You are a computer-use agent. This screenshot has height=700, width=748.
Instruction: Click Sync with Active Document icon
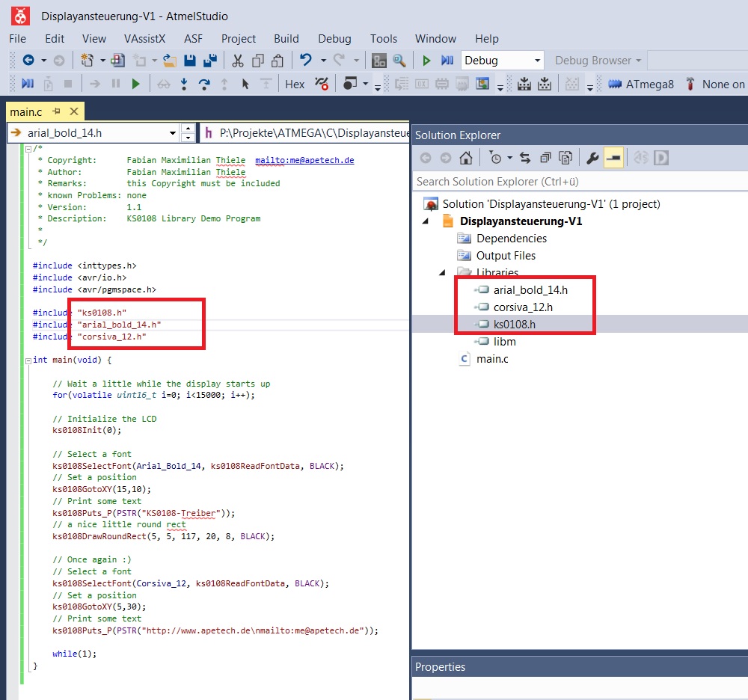(525, 158)
